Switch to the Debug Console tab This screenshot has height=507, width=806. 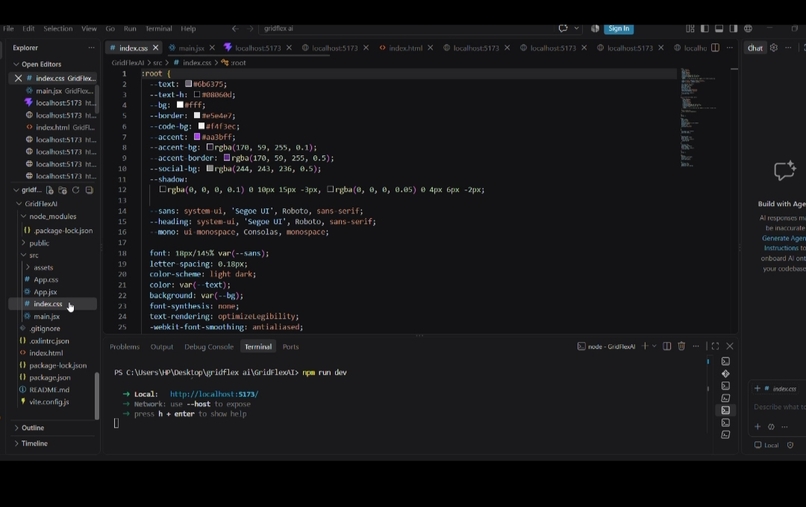coord(209,347)
